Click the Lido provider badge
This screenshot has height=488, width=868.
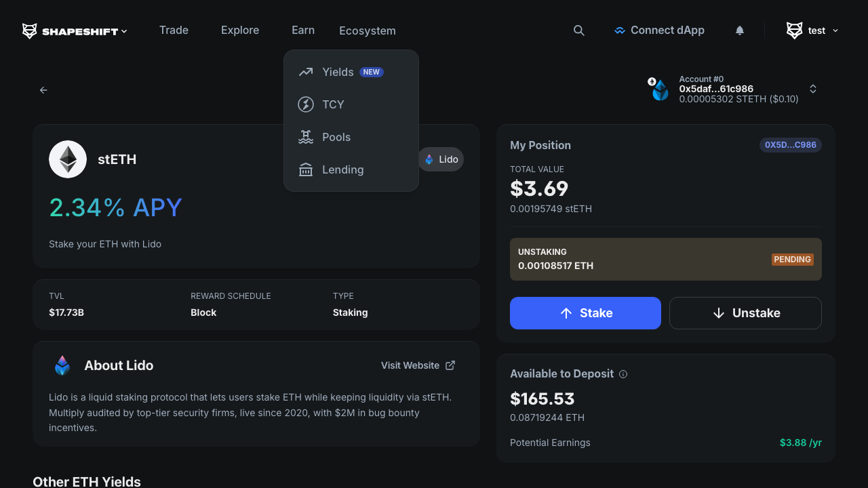[x=441, y=159]
